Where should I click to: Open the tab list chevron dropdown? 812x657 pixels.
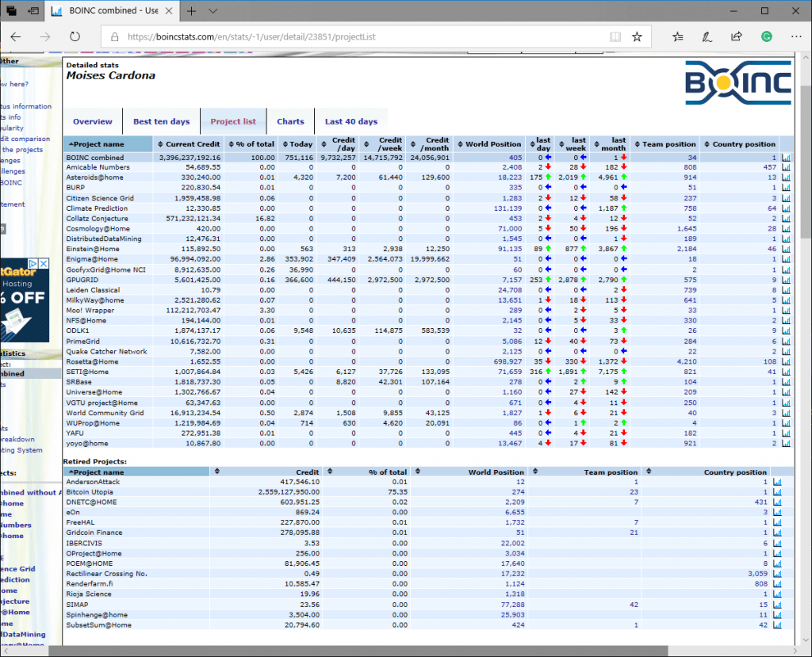[213, 11]
